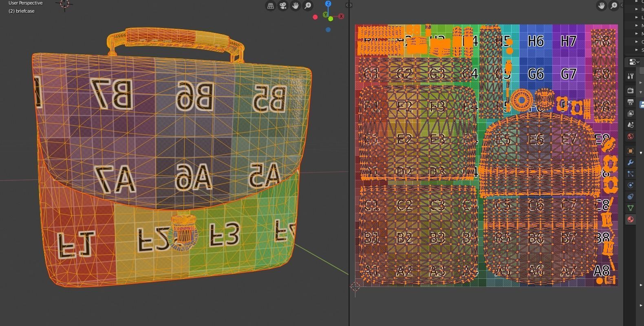Click the bright green negative Y gizmo dot
This screenshot has height=326, width=644.
[x=331, y=19]
